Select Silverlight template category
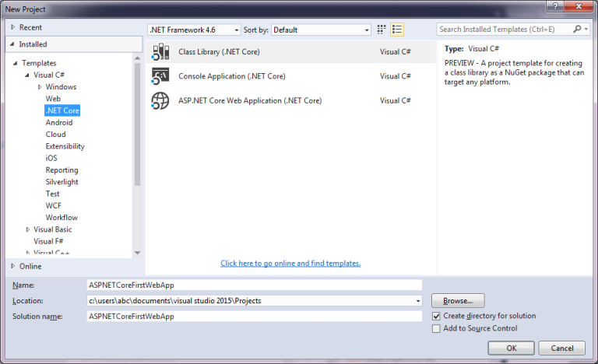Image resolution: width=598 pixels, height=364 pixels. pyautogui.click(x=62, y=182)
